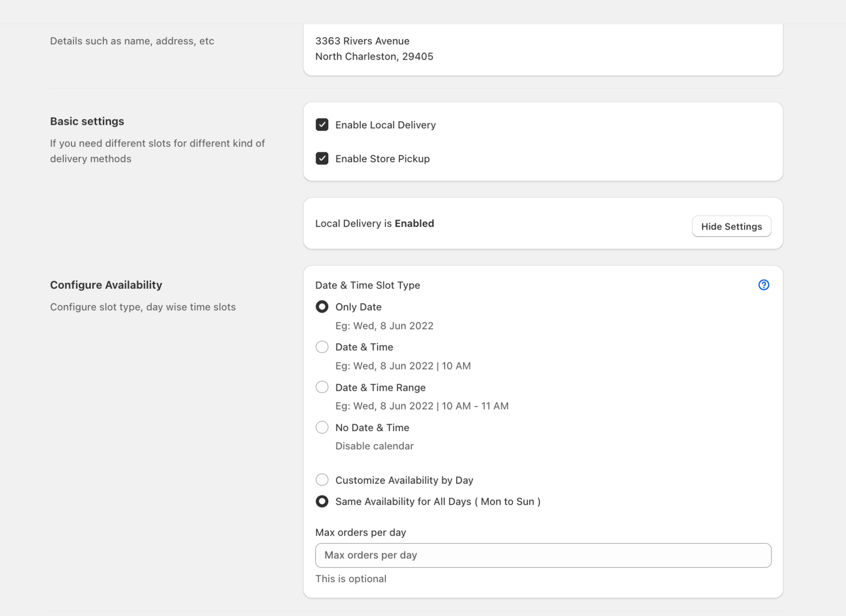The width and height of the screenshot is (846, 616).
Task: Click the 3363 Rivers Avenue address line
Action: [x=362, y=41]
